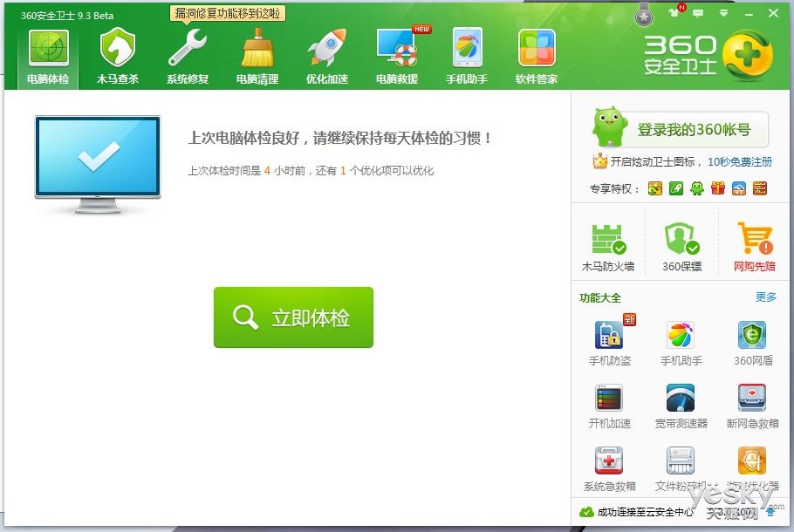Click the blue house privilege icon
This screenshot has width=794, height=532.
click(739, 188)
